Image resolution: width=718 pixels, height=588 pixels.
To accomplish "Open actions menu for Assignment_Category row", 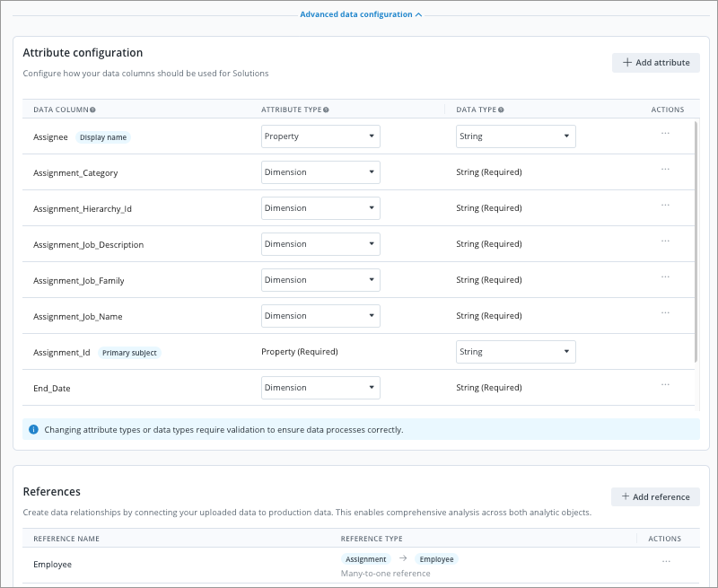I will (x=665, y=169).
